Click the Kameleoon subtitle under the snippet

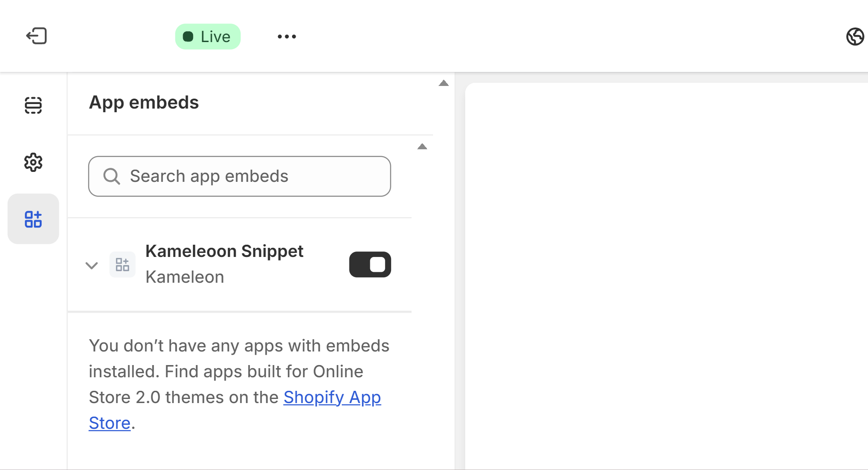(184, 277)
